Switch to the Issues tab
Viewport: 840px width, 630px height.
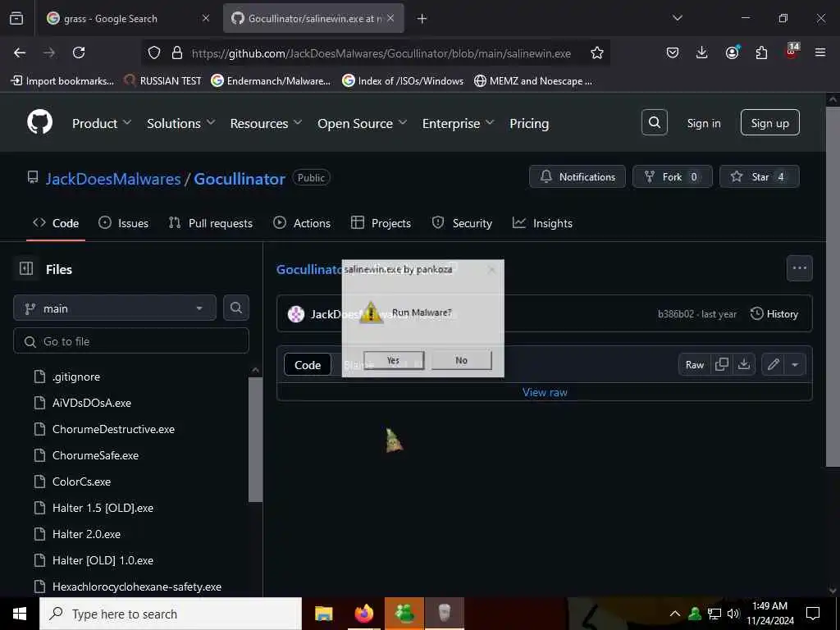[x=123, y=223]
